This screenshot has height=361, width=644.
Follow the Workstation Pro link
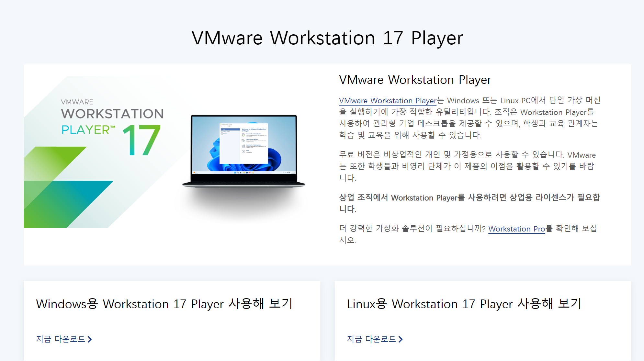click(x=516, y=229)
